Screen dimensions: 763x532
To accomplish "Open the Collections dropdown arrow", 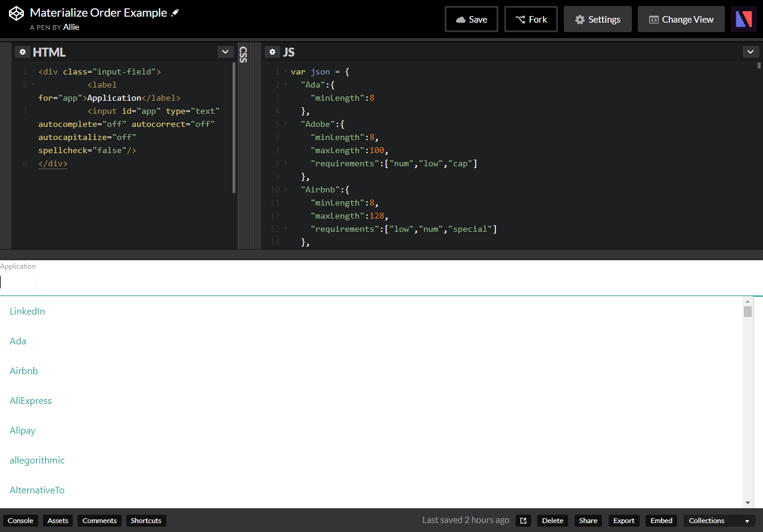I will coord(746,520).
